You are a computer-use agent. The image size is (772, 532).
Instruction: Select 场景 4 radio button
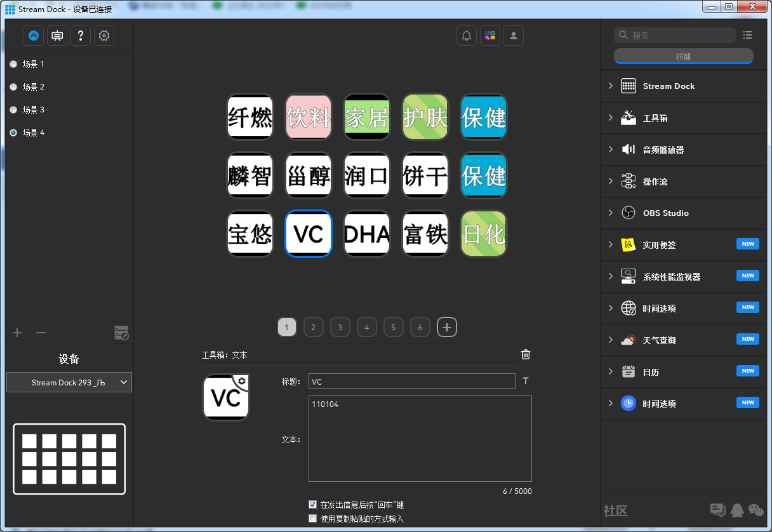click(x=13, y=133)
